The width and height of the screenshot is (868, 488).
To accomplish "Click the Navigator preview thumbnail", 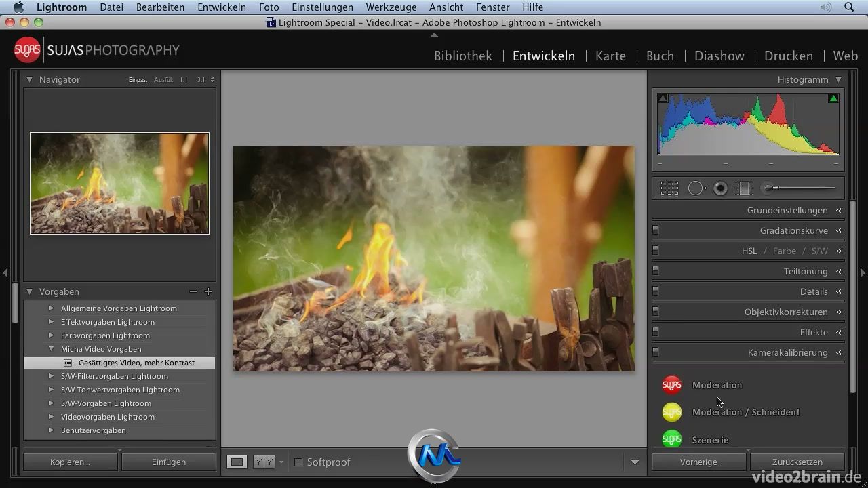I will (119, 184).
